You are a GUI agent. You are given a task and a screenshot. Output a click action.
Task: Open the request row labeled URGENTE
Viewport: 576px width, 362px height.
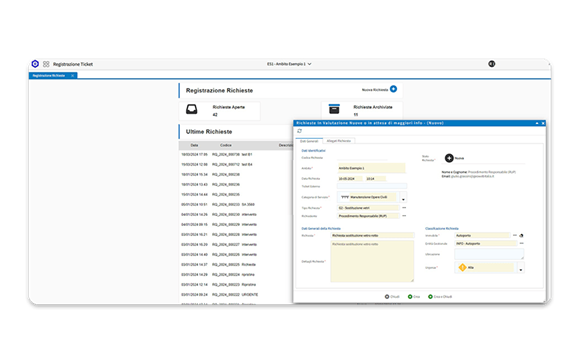[236, 294]
